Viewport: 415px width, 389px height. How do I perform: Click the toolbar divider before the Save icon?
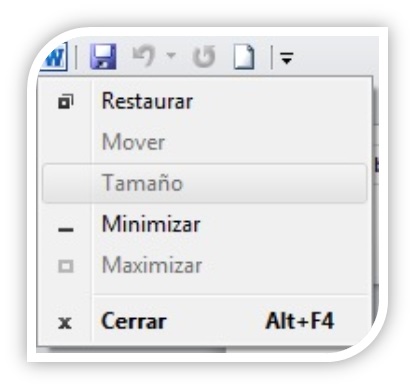(x=76, y=57)
